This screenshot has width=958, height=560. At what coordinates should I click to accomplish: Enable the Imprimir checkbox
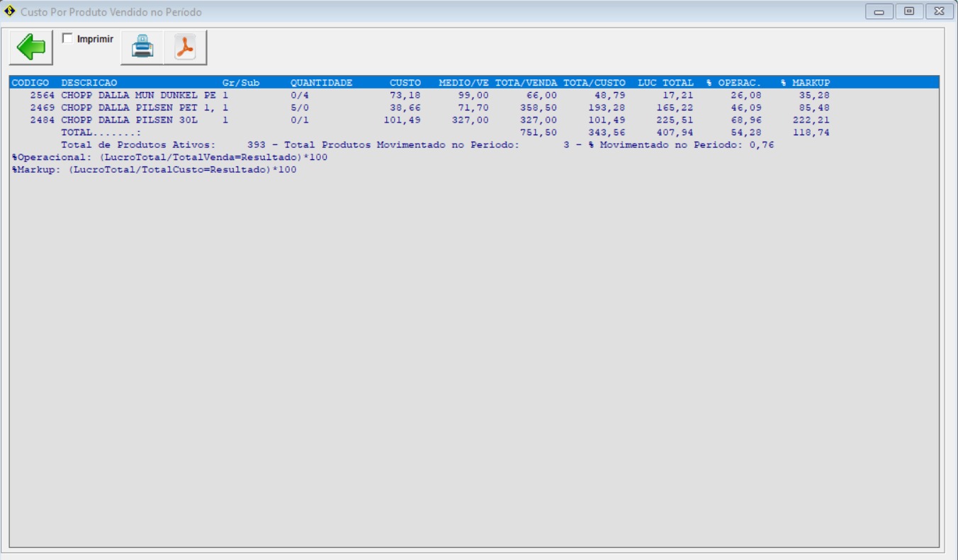point(68,39)
